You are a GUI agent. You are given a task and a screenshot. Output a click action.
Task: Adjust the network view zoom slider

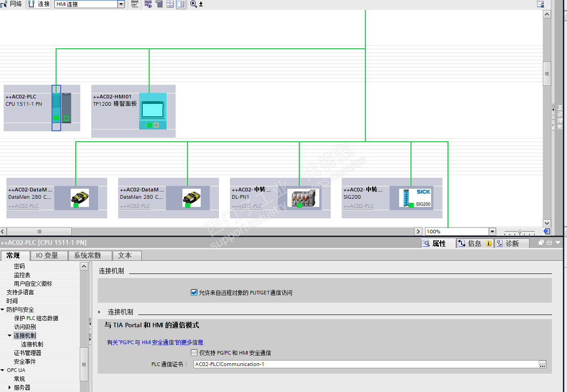point(519,232)
